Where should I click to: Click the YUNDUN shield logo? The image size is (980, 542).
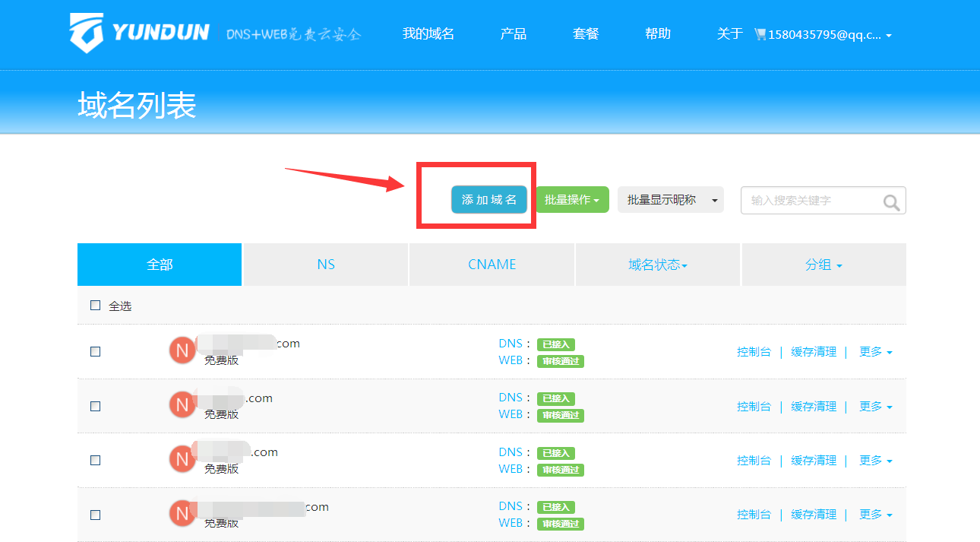(x=86, y=33)
